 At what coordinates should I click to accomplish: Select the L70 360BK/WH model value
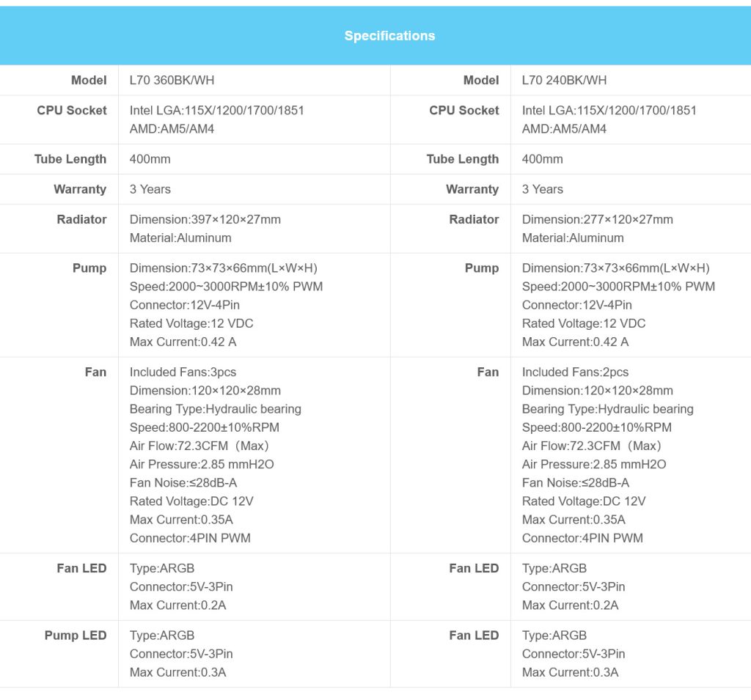coord(172,80)
